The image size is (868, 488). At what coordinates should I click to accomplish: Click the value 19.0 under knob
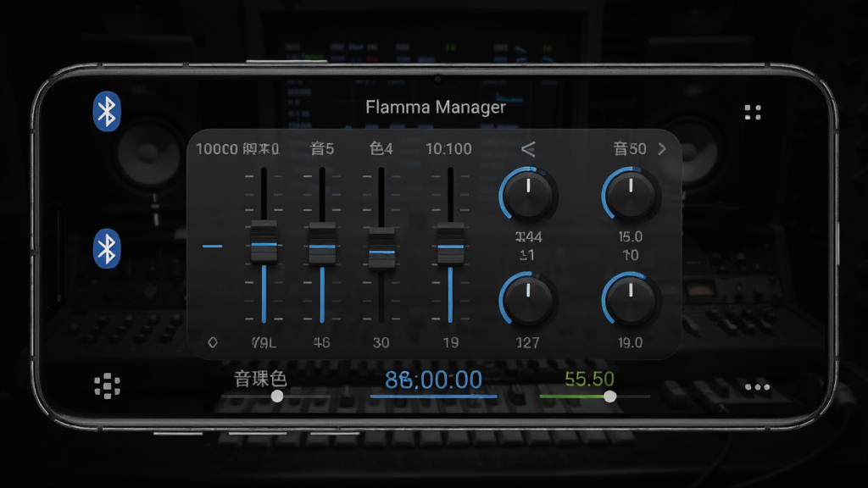point(631,342)
